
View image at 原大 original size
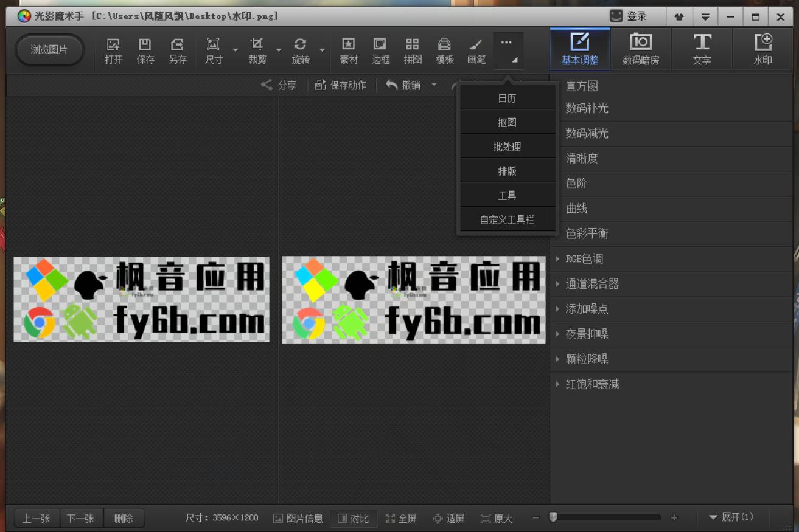pos(497,518)
